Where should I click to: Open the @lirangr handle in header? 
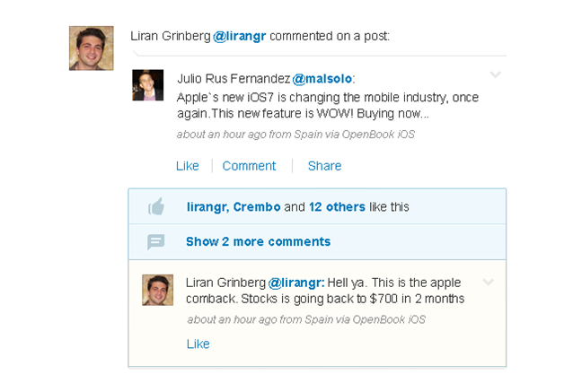tap(240, 36)
